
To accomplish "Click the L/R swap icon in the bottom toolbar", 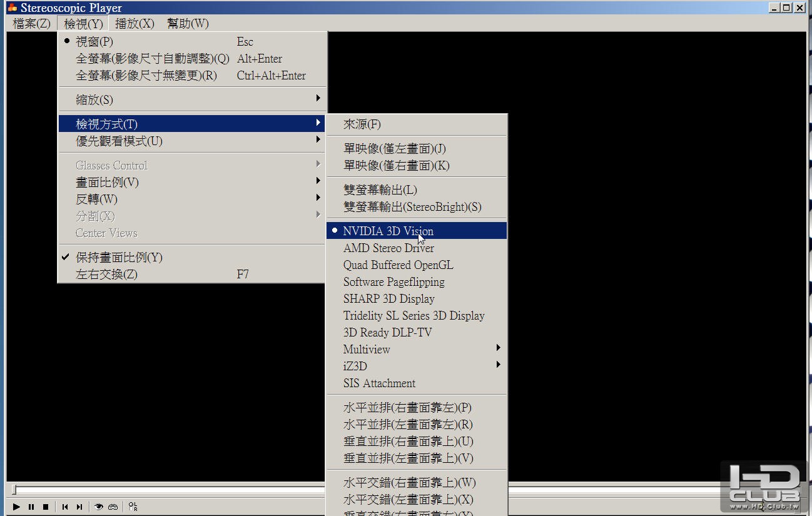I will tap(133, 507).
